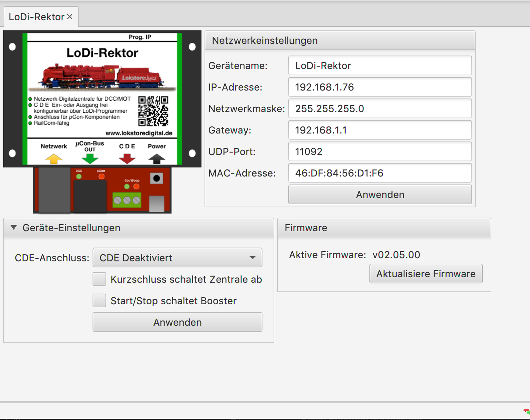The height and width of the screenshot is (420, 530).
Task: Click the black Power arrow icon
Action: pos(157,159)
